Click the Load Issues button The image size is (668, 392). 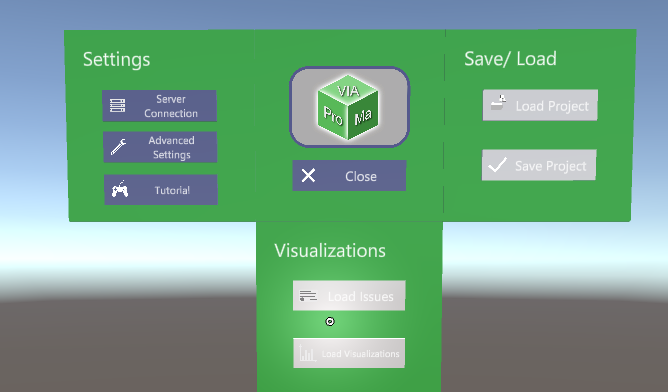click(349, 296)
